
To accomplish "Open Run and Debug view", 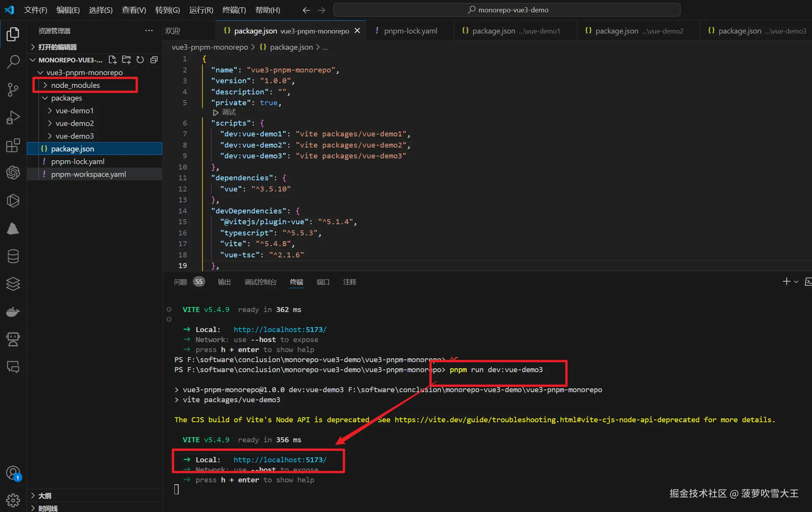I will coord(13,118).
